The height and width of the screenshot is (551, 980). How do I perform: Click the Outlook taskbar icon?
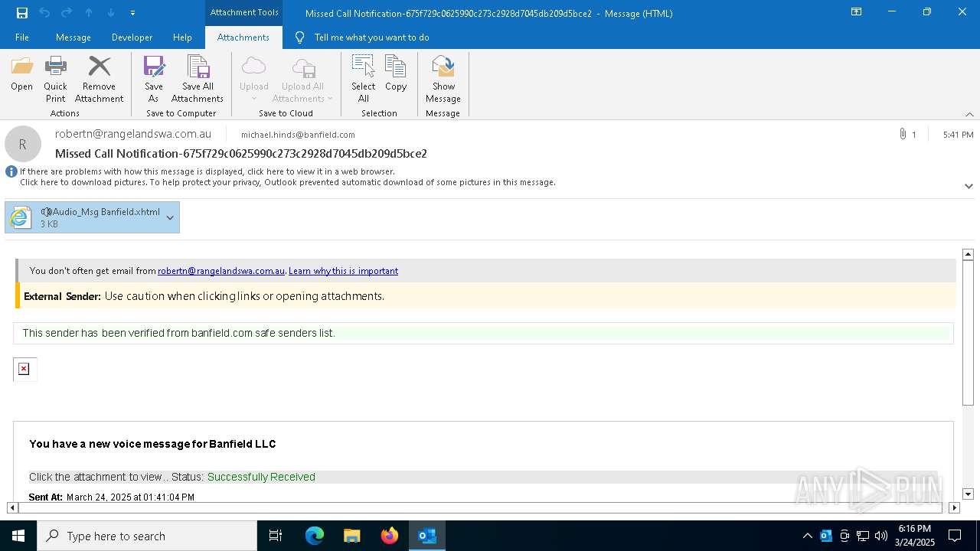[x=427, y=536]
